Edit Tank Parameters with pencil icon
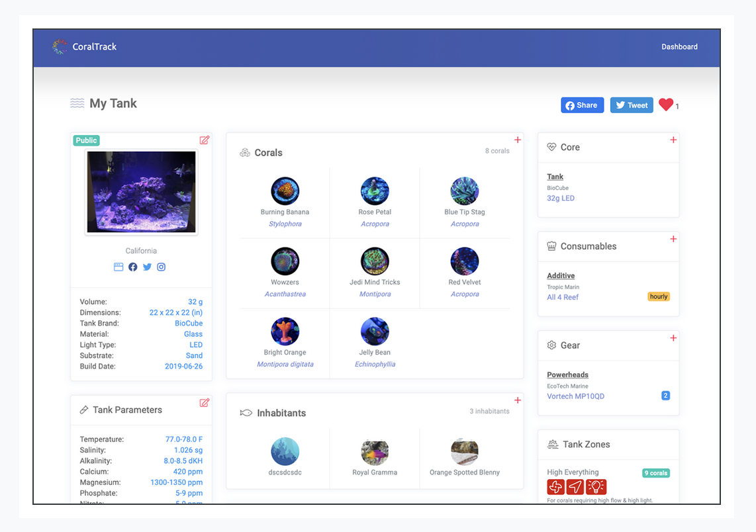Viewport: 756px width, 532px height. pos(205,403)
